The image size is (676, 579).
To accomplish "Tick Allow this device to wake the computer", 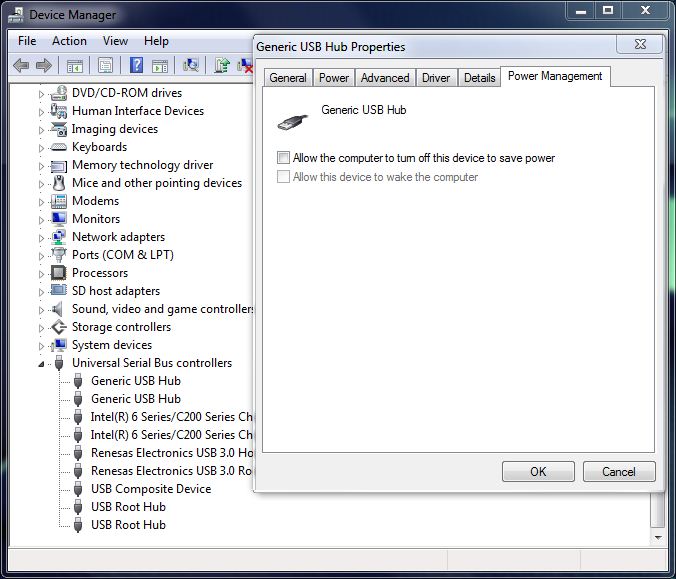I will click(283, 176).
